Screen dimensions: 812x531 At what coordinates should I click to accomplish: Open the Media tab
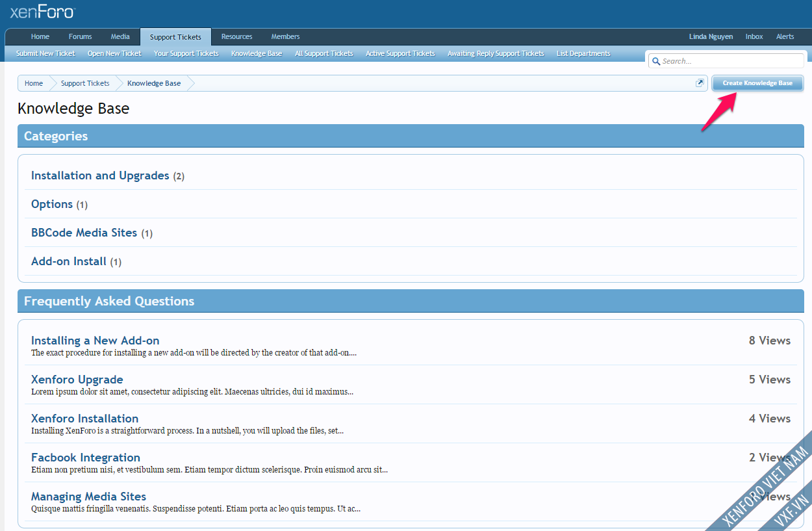coord(120,36)
